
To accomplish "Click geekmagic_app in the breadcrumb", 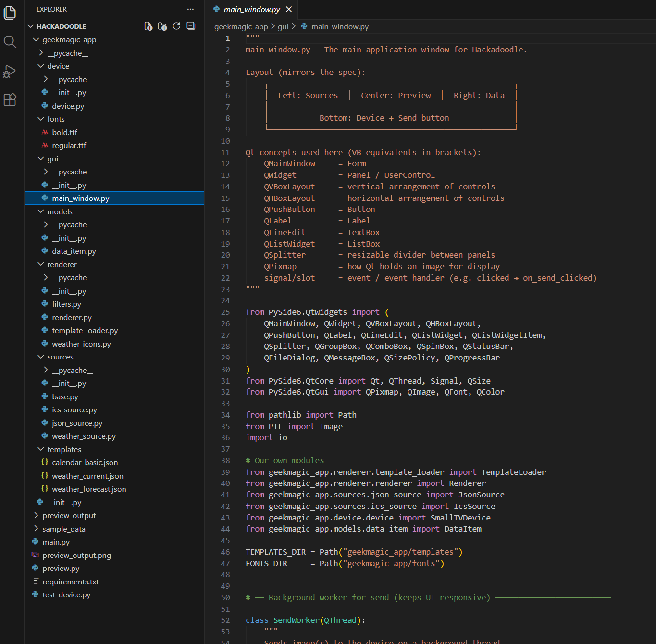I will pos(241,27).
